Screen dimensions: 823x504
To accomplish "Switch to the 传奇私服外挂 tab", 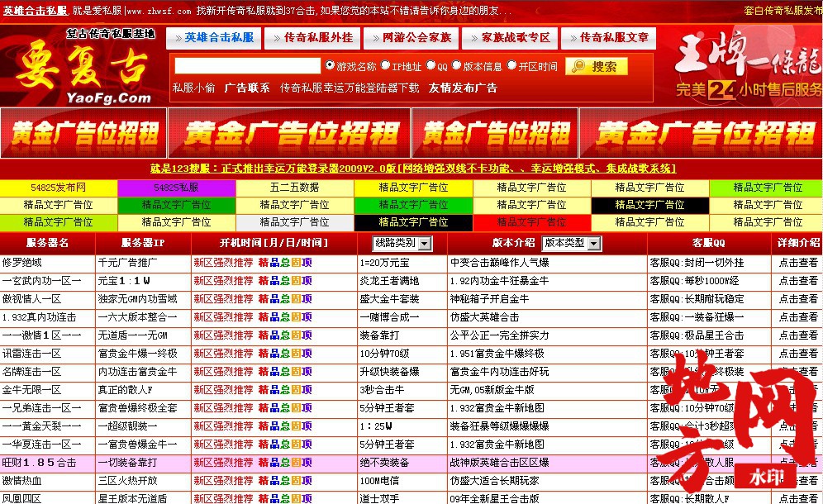I will coord(312,38).
